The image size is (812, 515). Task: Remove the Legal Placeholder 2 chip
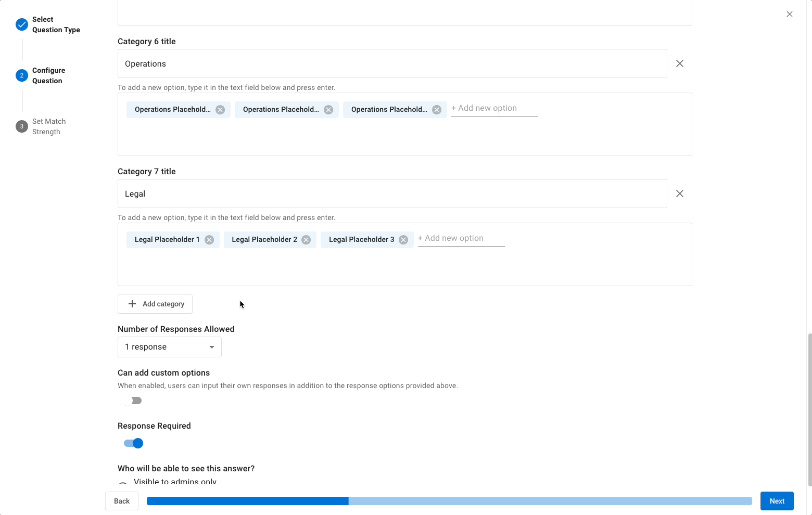(x=306, y=239)
